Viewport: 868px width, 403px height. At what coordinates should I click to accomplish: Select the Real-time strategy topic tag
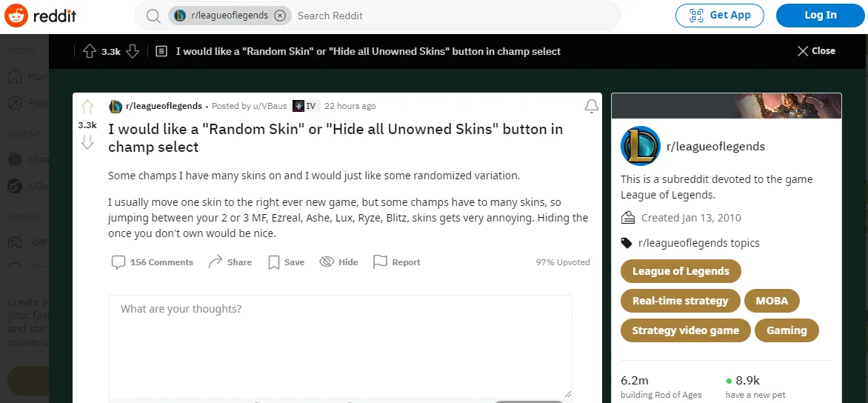[x=681, y=302]
